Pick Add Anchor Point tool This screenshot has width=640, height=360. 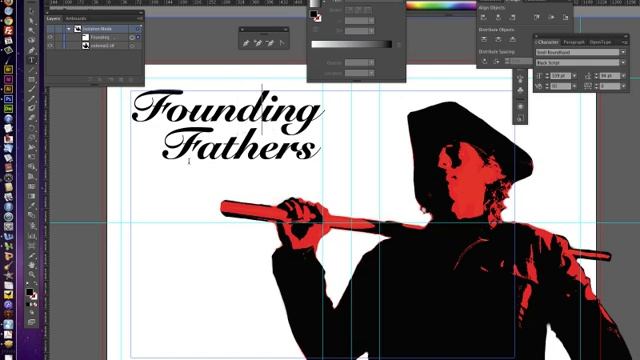(x=258, y=43)
